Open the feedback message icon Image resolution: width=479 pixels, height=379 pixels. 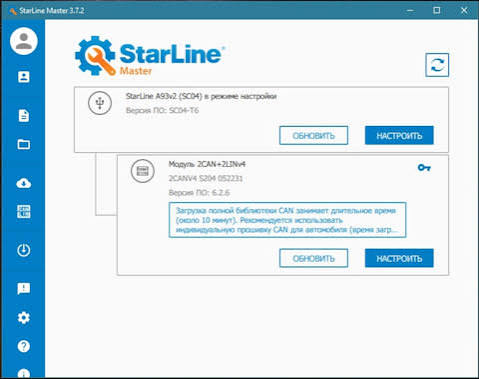point(24,289)
